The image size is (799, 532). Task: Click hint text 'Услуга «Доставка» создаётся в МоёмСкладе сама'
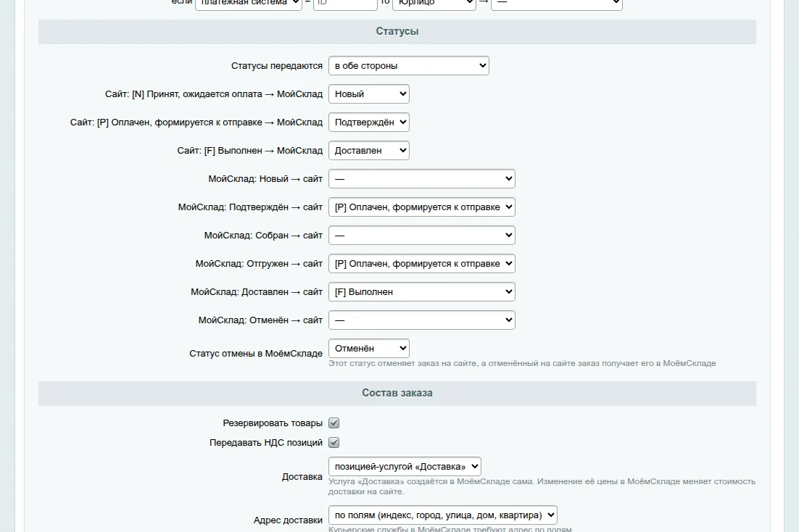pos(431,481)
